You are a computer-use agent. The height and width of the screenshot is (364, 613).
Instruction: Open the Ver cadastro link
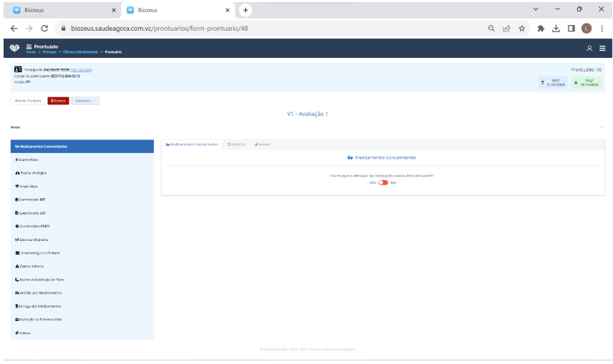point(81,69)
